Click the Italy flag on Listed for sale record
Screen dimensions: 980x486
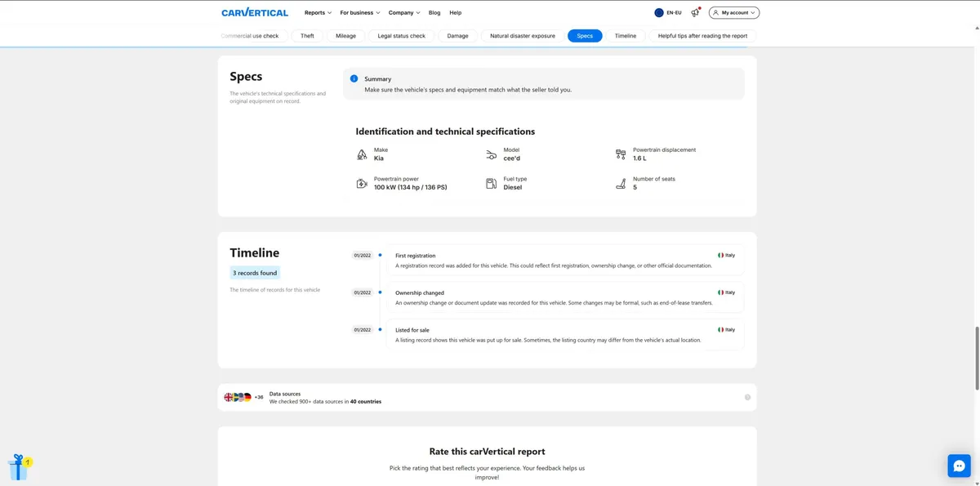coord(721,330)
